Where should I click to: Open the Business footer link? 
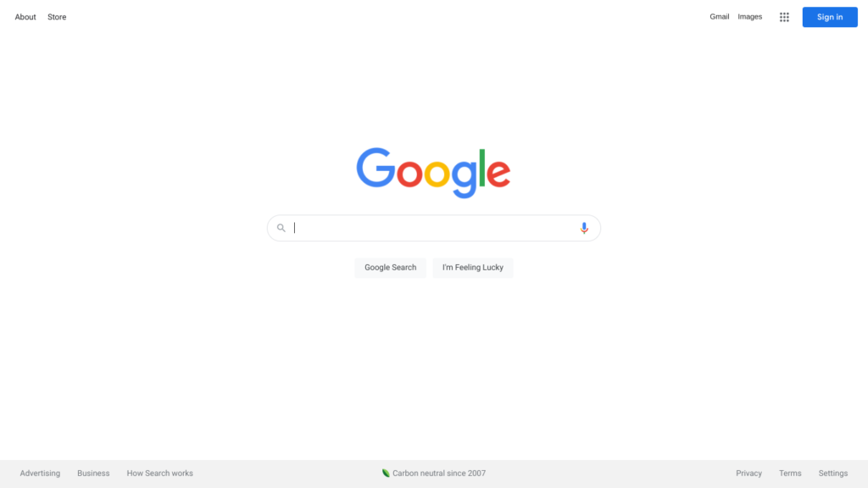[93, 474]
